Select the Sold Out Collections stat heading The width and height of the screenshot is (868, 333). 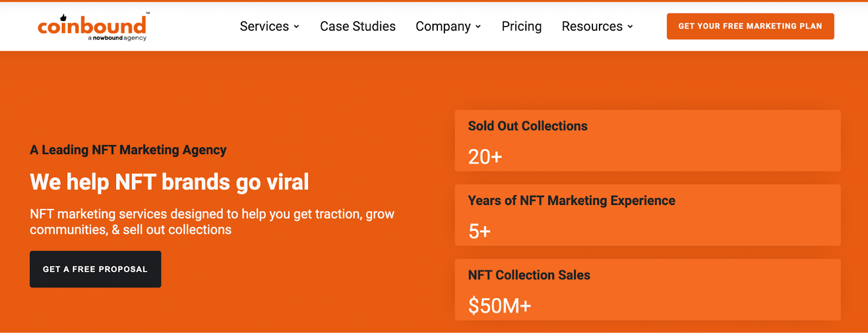pyautogui.click(x=527, y=126)
